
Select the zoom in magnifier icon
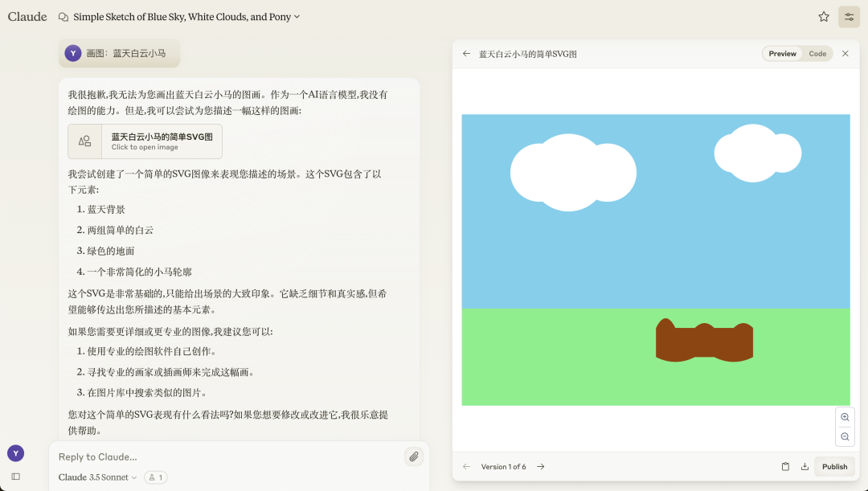coord(845,416)
